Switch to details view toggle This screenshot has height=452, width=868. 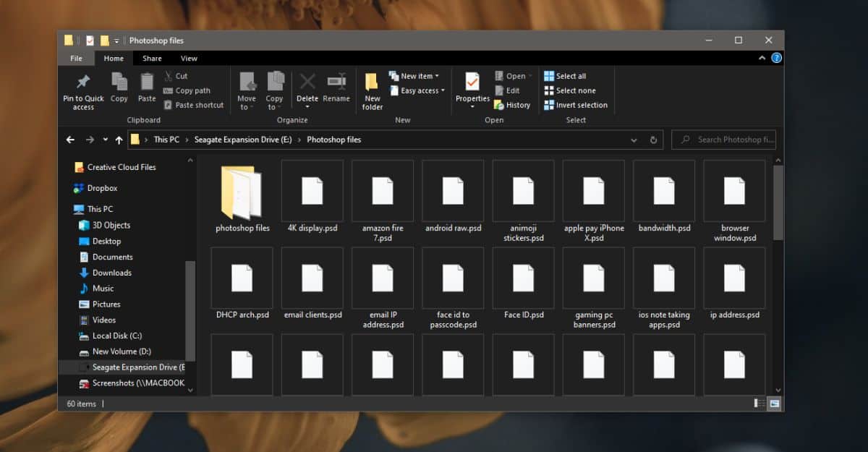coord(759,404)
